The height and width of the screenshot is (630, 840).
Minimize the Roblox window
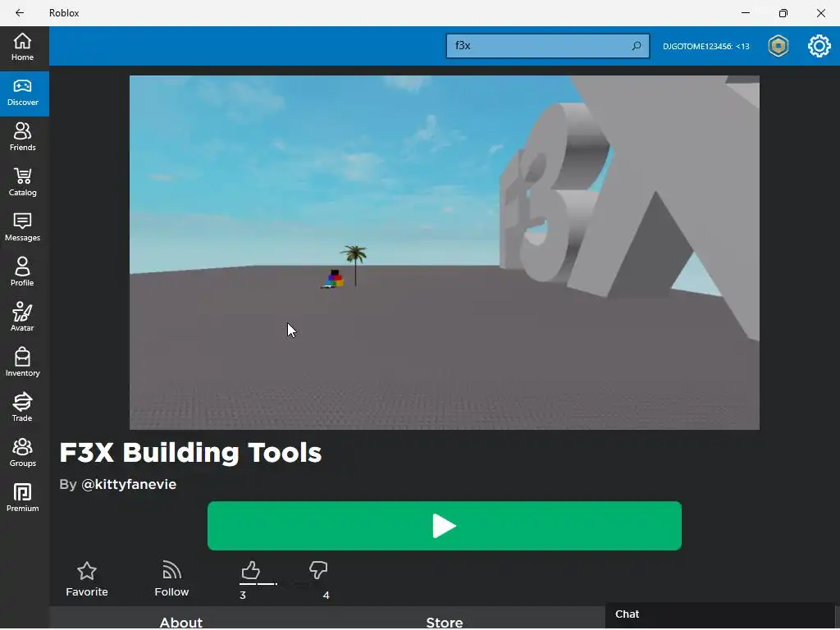[745, 13]
